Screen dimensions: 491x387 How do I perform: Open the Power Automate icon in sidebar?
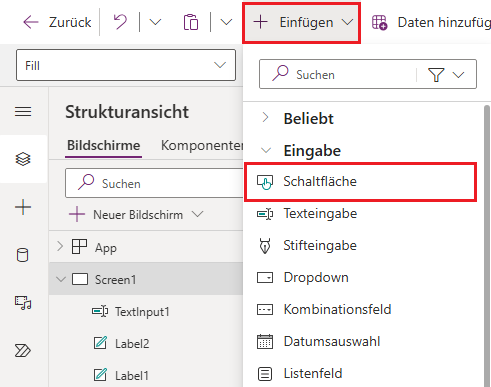pos(23,351)
